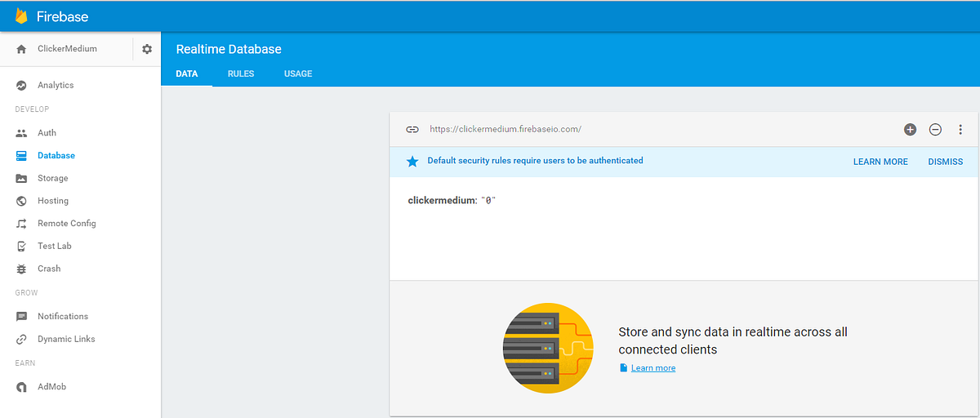Click the Firebase flame logo

tap(21, 16)
